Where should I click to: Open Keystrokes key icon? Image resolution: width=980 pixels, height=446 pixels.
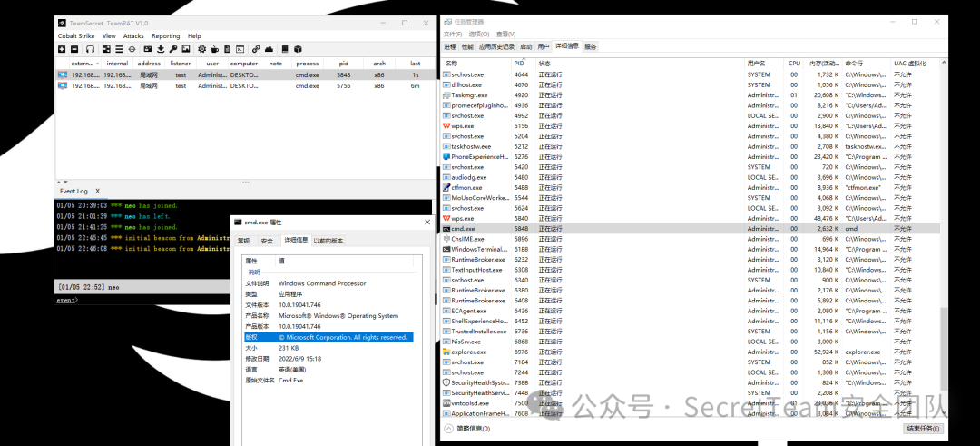point(173,49)
